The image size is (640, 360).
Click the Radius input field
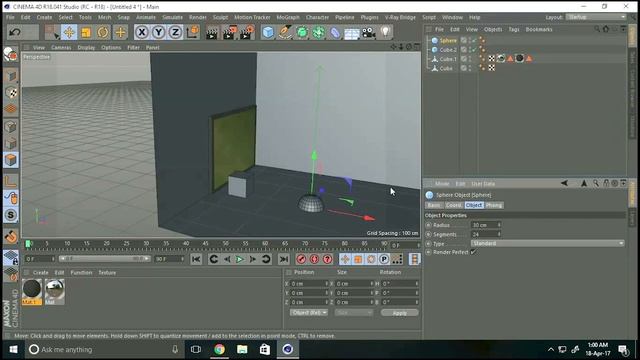click(x=486, y=225)
